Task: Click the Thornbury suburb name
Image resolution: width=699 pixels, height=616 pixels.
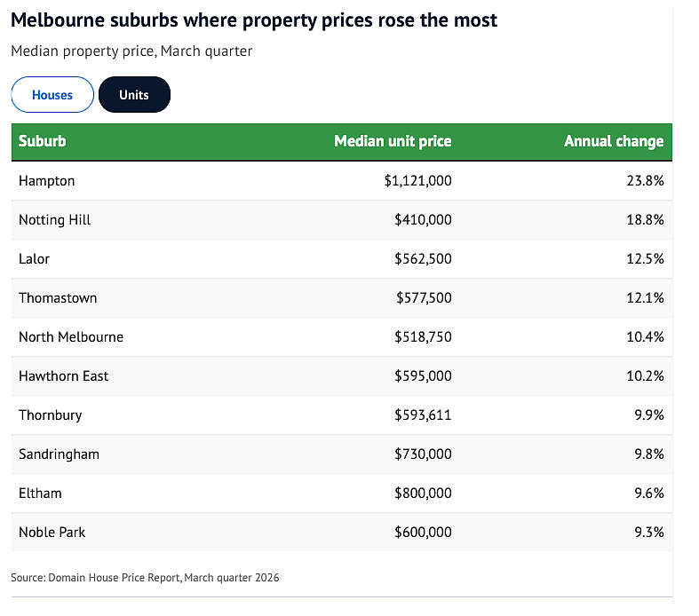Action: tap(51, 415)
